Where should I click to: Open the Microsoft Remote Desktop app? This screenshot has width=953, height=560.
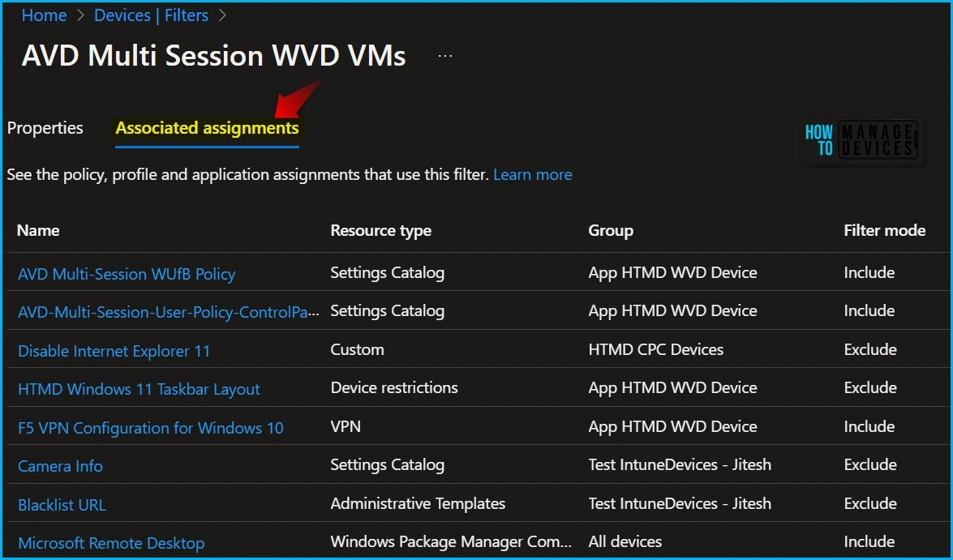111,543
